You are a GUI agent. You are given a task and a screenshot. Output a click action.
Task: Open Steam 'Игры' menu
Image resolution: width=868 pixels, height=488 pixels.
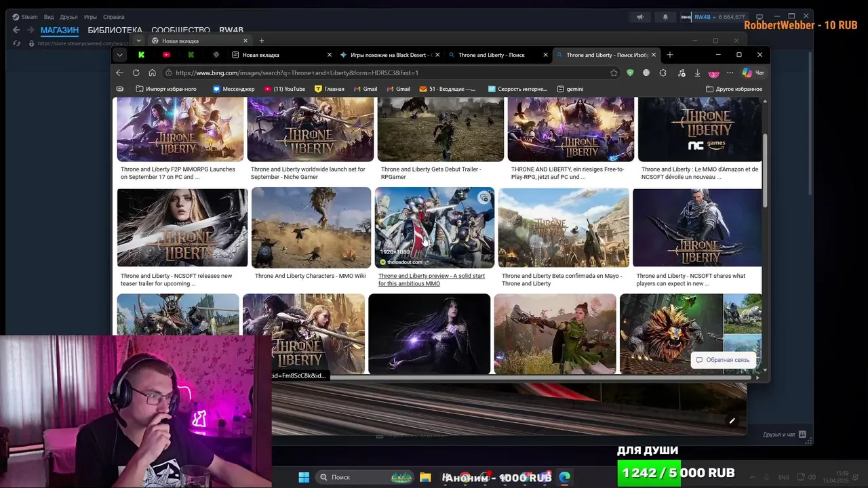(x=90, y=17)
